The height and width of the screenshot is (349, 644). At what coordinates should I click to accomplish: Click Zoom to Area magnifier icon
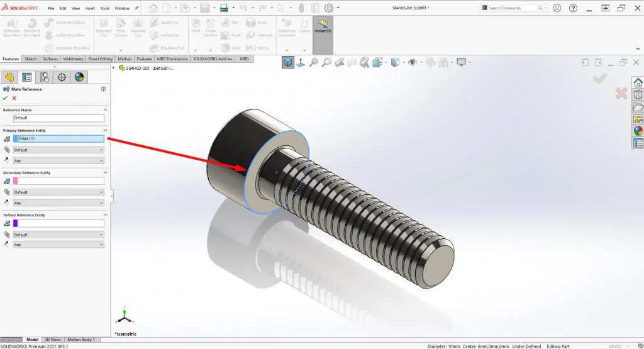pyautogui.click(x=326, y=62)
